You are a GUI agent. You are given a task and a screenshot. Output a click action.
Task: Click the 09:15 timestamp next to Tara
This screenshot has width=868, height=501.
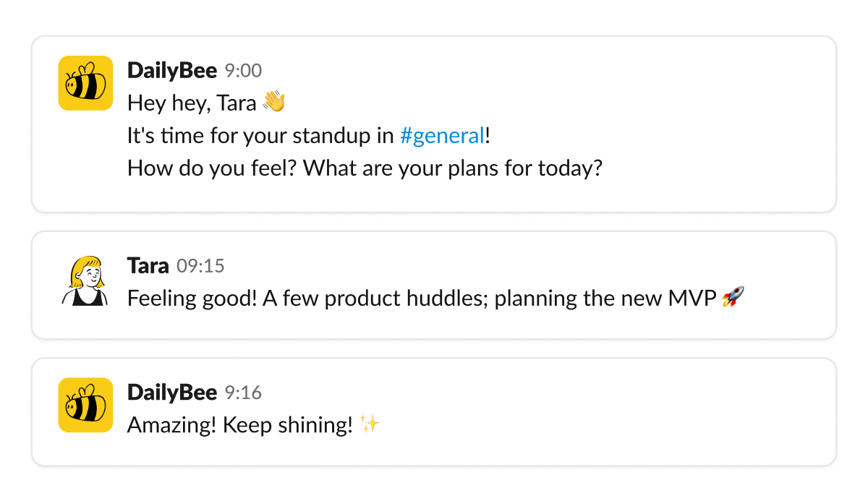pos(201,266)
